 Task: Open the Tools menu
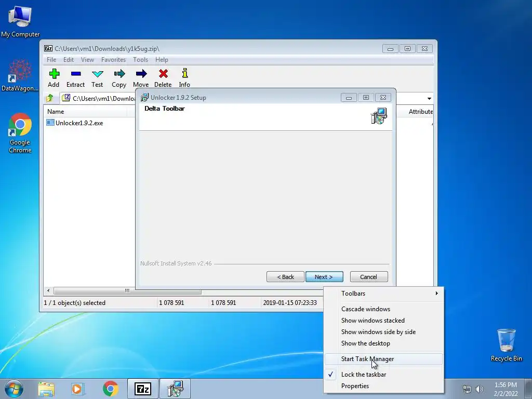click(140, 60)
